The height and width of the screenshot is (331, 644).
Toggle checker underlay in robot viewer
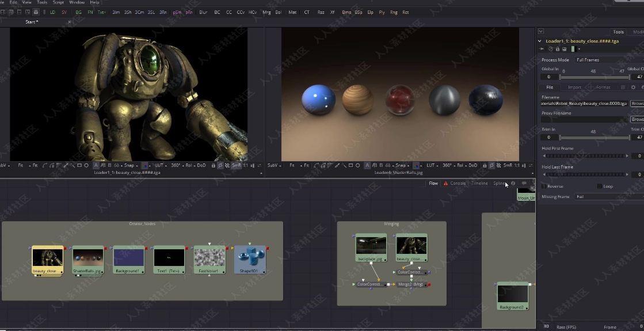click(227, 166)
